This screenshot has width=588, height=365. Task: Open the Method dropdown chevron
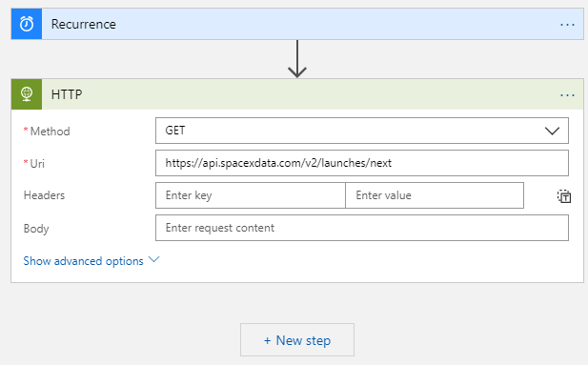[552, 131]
